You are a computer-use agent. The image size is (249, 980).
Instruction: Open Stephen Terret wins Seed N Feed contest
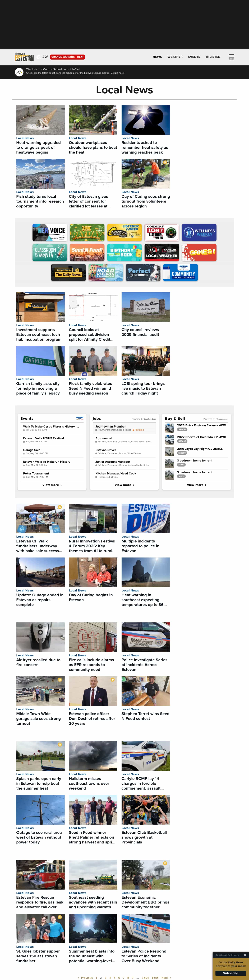pyautogui.click(x=145, y=716)
